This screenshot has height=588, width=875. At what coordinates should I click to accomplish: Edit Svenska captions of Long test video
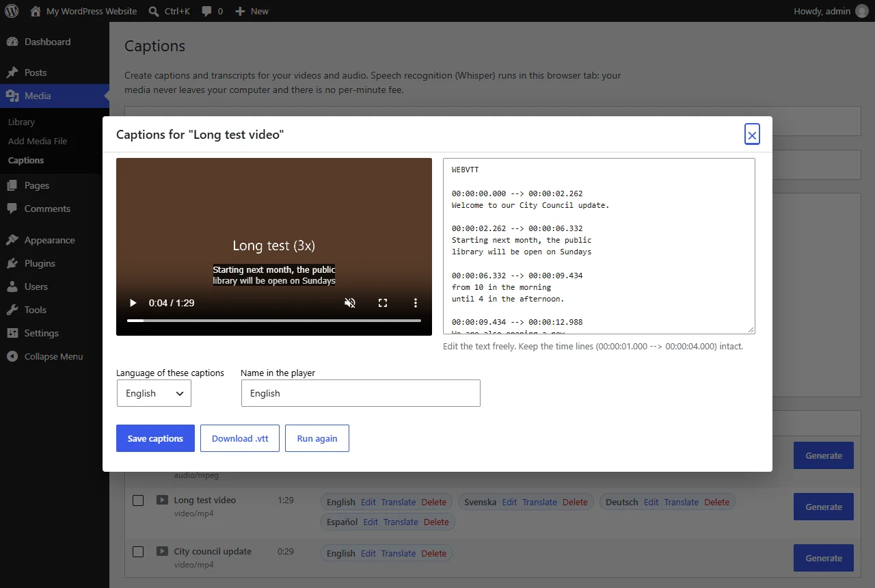pyautogui.click(x=509, y=502)
